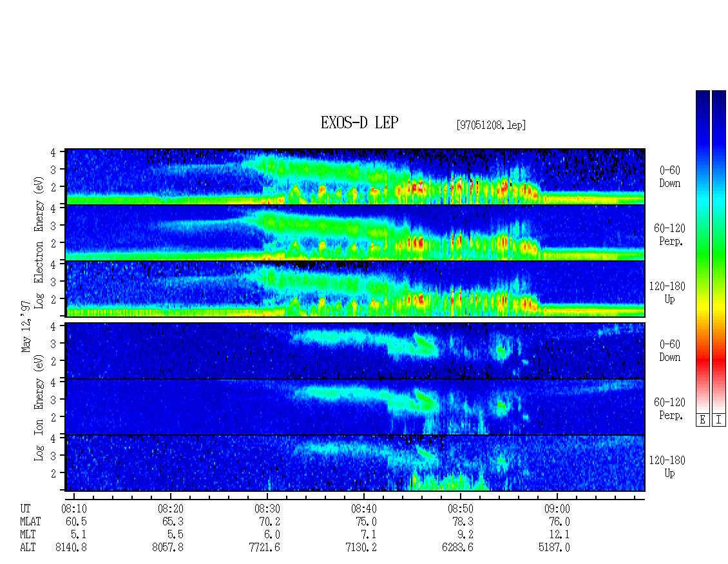This screenshot has height=564, width=728.
Task: Click the boxed E label under color bar
Action: [x=702, y=420]
